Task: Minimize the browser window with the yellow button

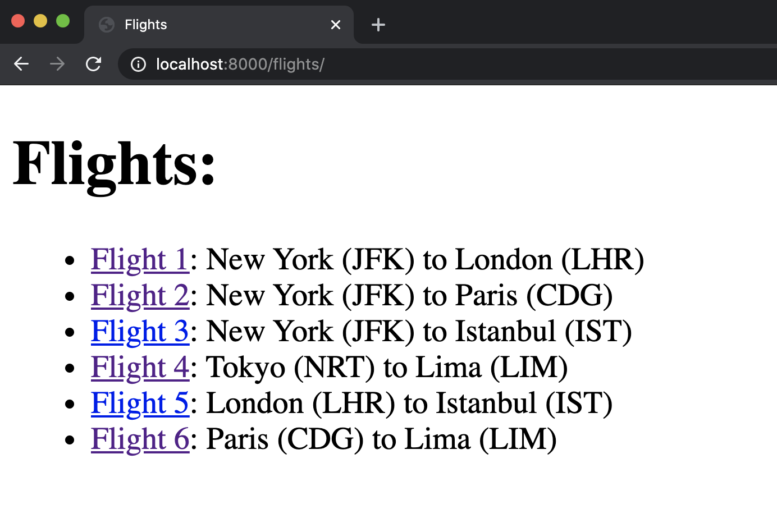Action: pos(40,21)
